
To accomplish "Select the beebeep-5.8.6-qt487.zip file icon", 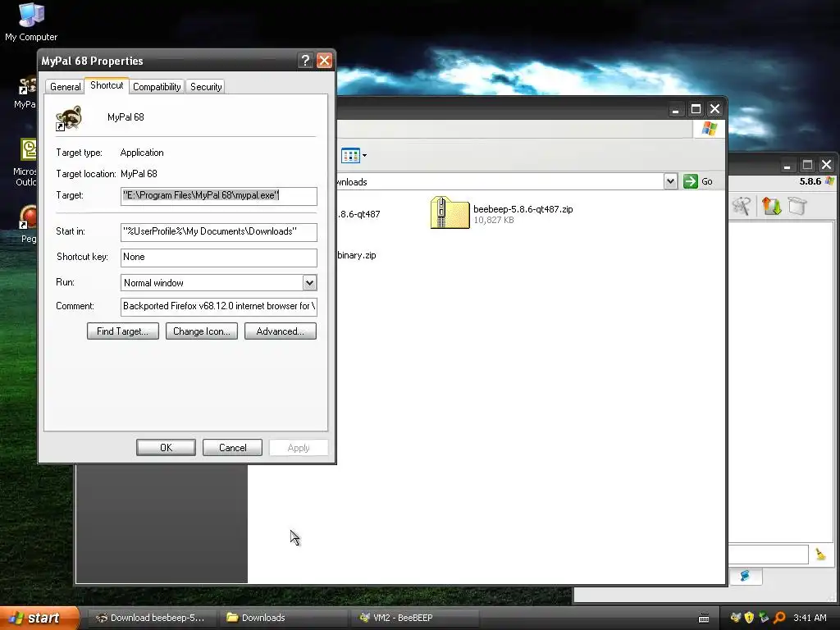I will 450,212.
